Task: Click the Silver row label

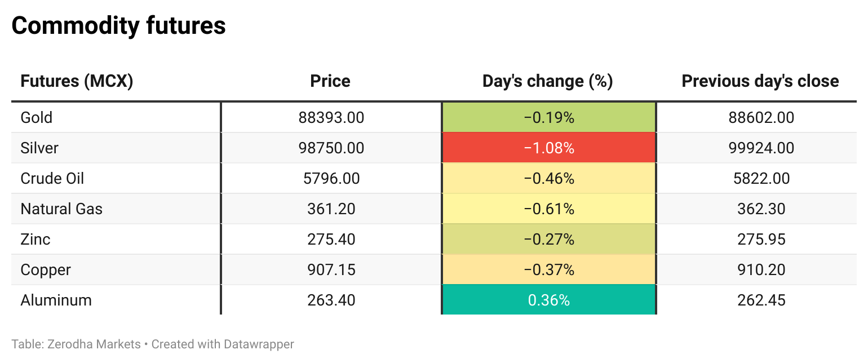Action: click(39, 148)
